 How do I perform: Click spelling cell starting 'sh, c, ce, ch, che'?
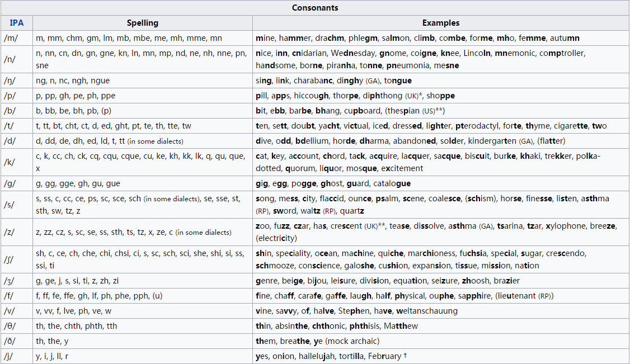click(143, 259)
